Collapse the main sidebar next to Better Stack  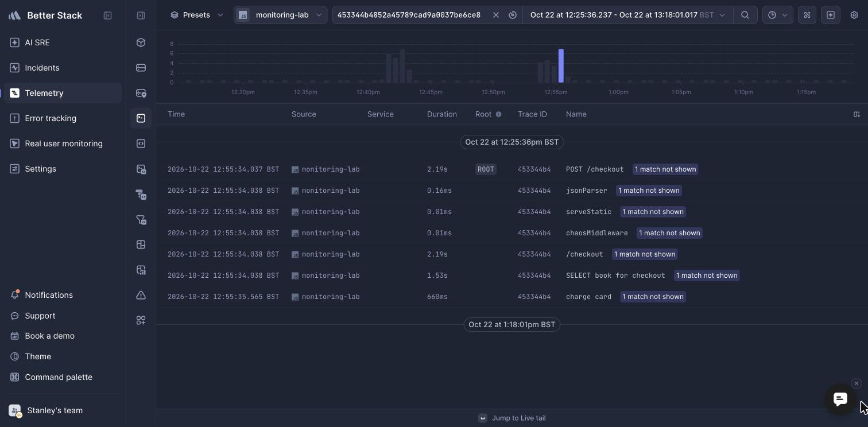[x=107, y=15]
